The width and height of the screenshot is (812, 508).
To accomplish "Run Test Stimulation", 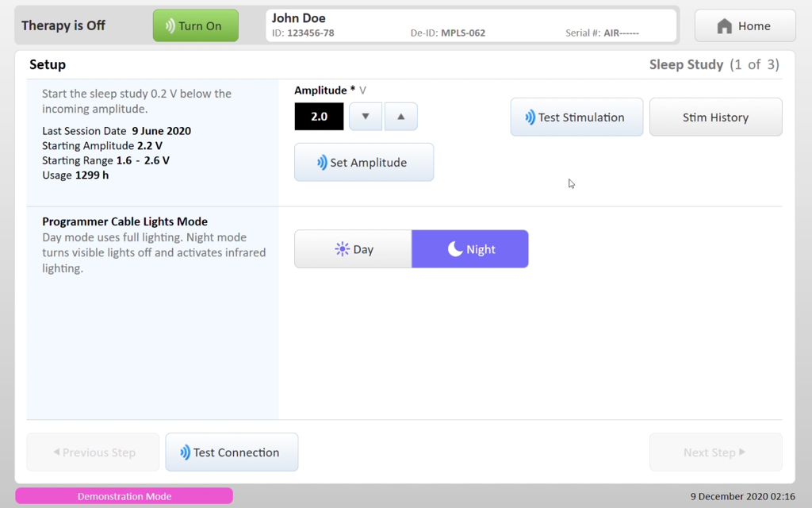I will point(576,117).
